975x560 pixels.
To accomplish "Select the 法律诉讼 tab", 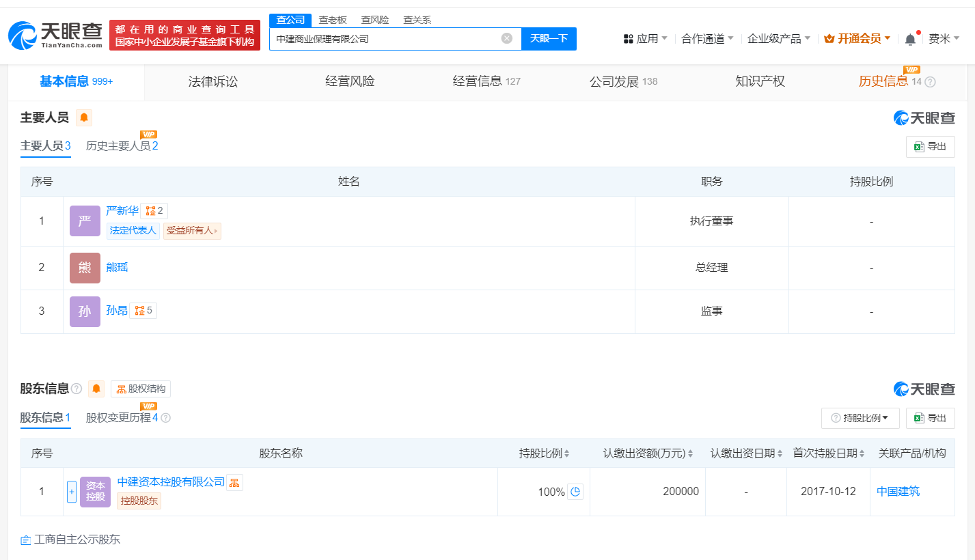I will [x=213, y=82].
